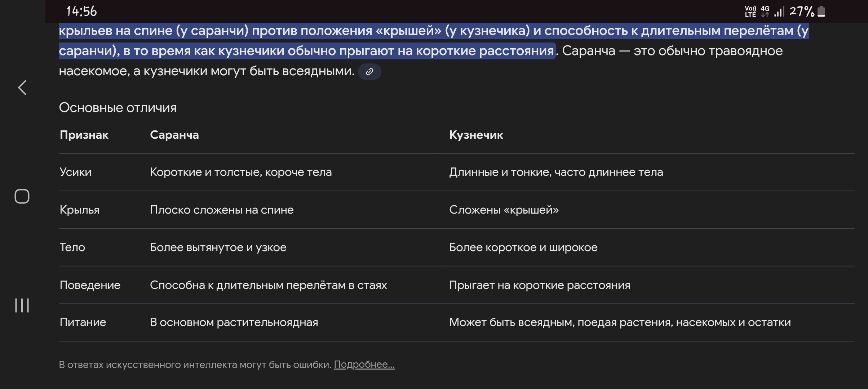Tap the Усики row label
868x389 pixels.
[75, 172]
